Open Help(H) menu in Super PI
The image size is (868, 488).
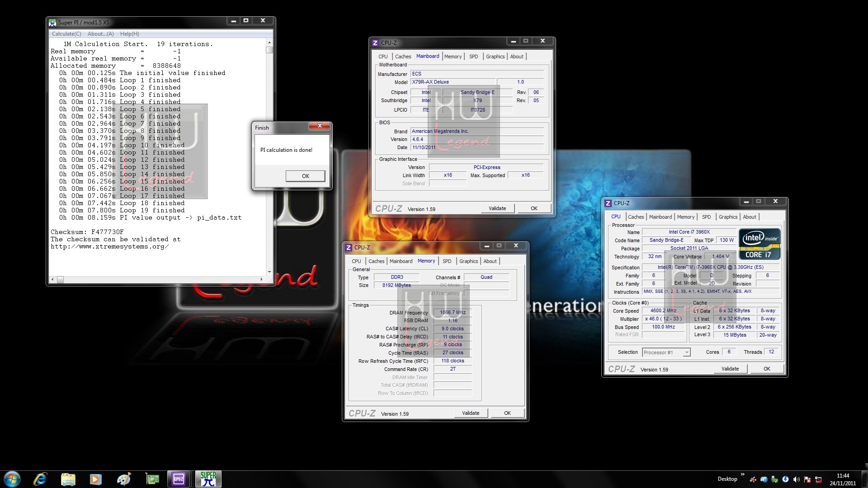pyautogui.click(x=129, y=34)
